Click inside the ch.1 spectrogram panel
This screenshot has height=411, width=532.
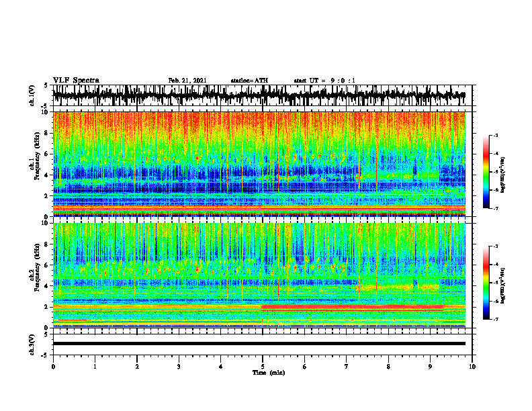tap(259, 164)
